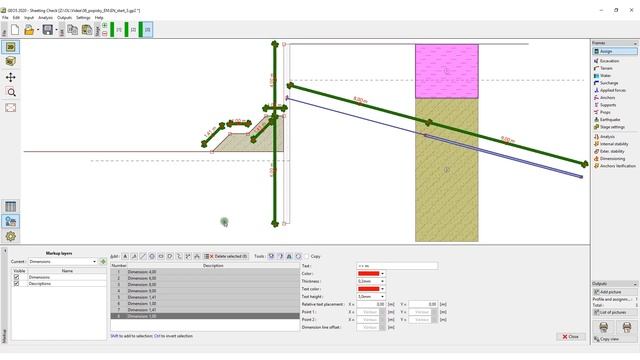Open the Analysis menu
The image size is (640, 360).
pos(45,18)
